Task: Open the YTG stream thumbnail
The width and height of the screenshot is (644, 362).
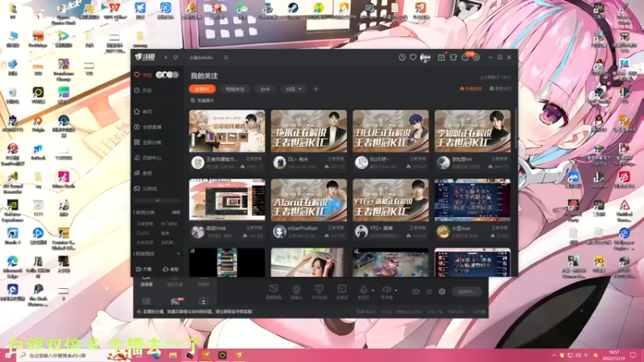Action: tap(390, 200)
